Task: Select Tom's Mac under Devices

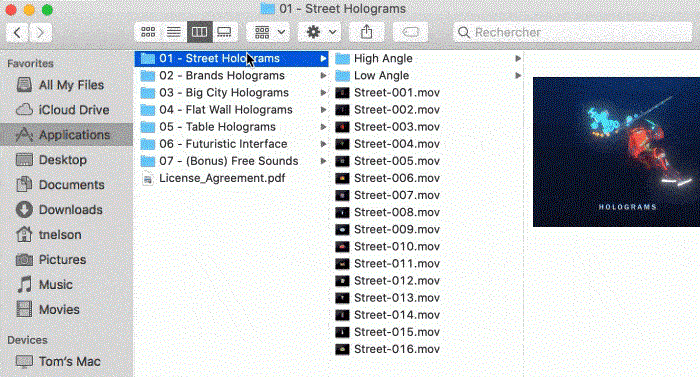Action: click(67, 361)
